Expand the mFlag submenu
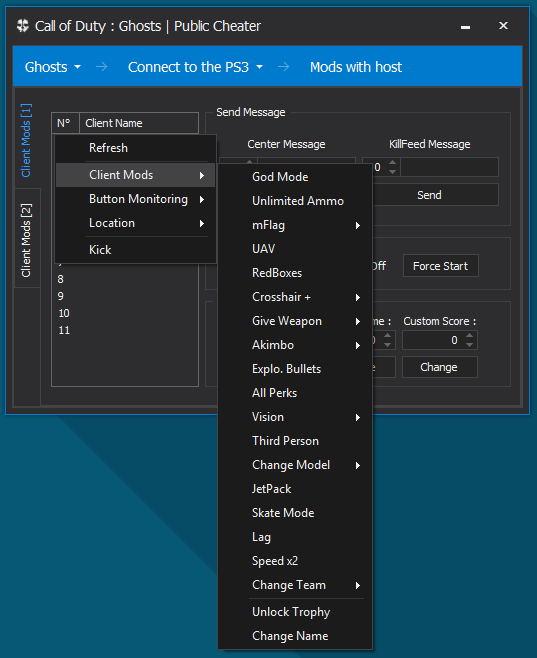 [x=295, y=225]
